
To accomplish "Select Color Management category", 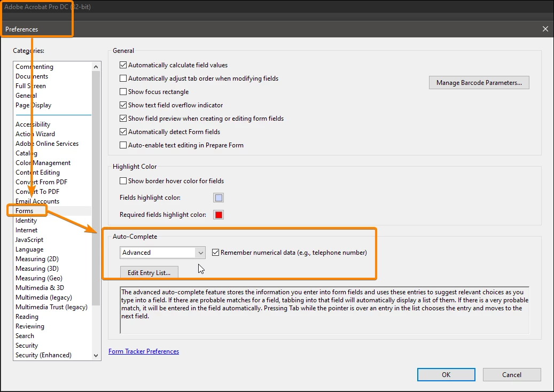I will (43, 163).
